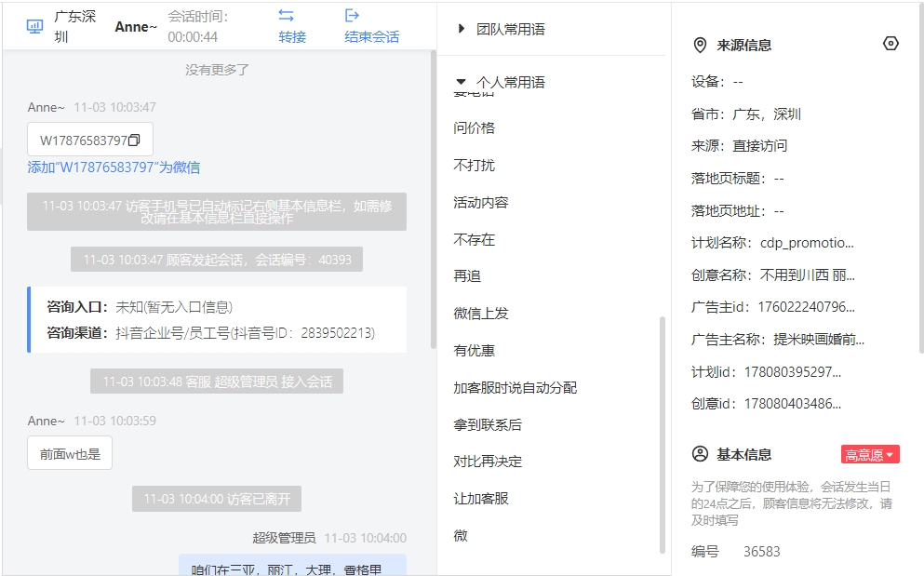Click the 广东深圳 location label in header
924x576 pixels.
[74, 27]
